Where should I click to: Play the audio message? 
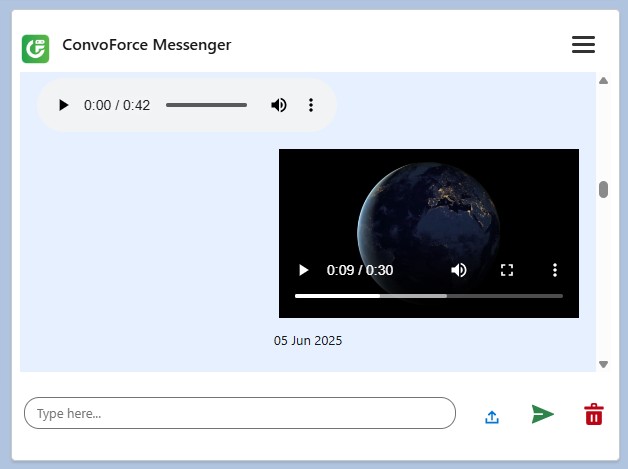tap(63, 105)
